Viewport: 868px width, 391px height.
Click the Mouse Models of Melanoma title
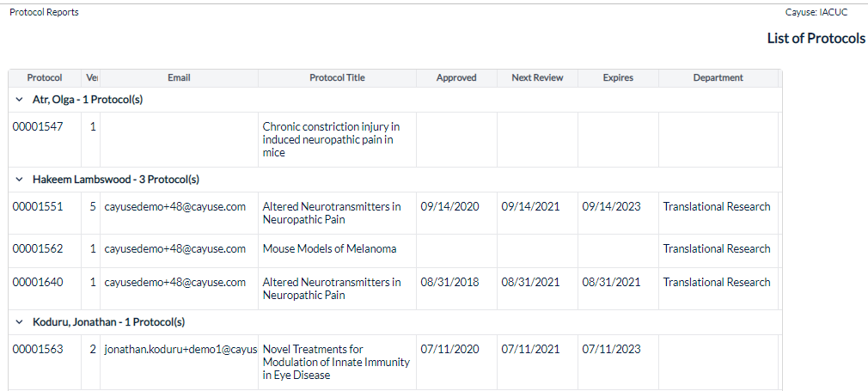point(329,248)
